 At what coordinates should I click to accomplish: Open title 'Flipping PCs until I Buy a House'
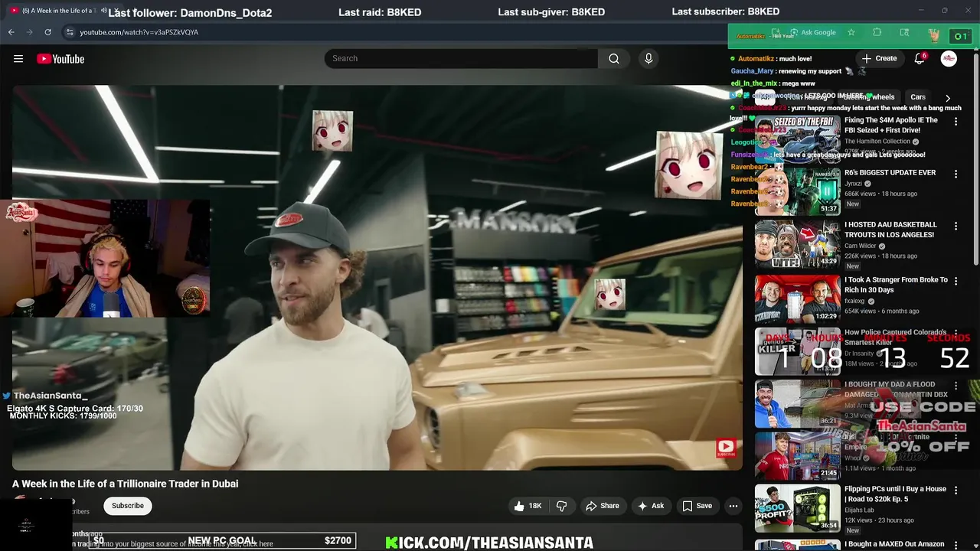pyautogui.click(x=895, y=494)
